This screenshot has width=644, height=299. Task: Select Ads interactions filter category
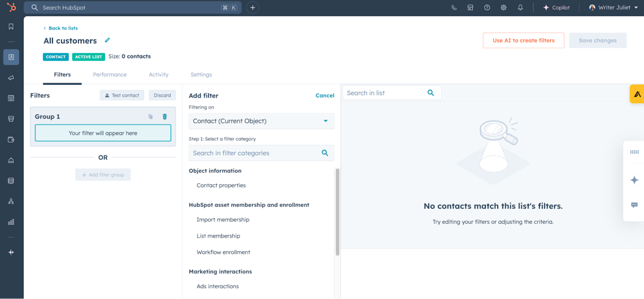[x=218, y=286]
